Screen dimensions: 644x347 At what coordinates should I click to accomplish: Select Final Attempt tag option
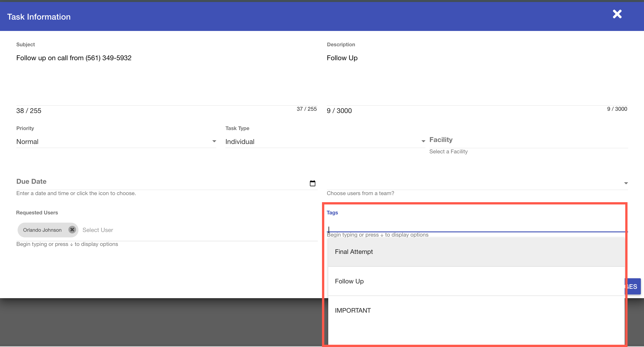[x=354, y=252]
